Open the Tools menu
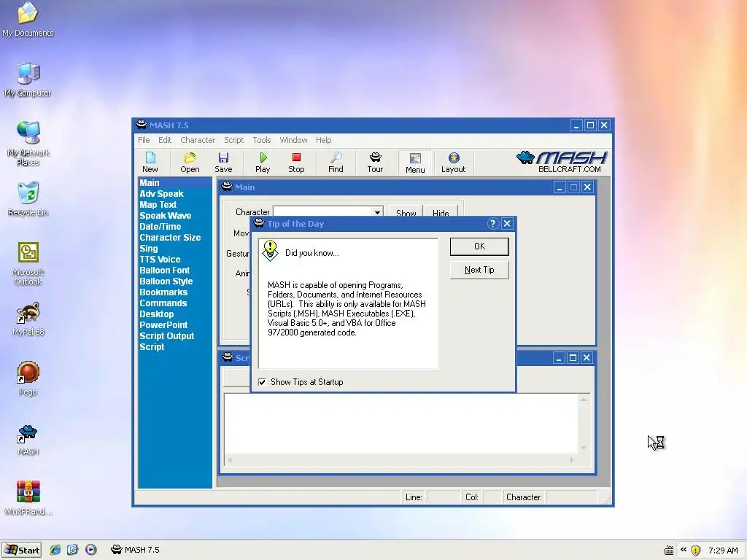747x560 pixels. (262, 140)
